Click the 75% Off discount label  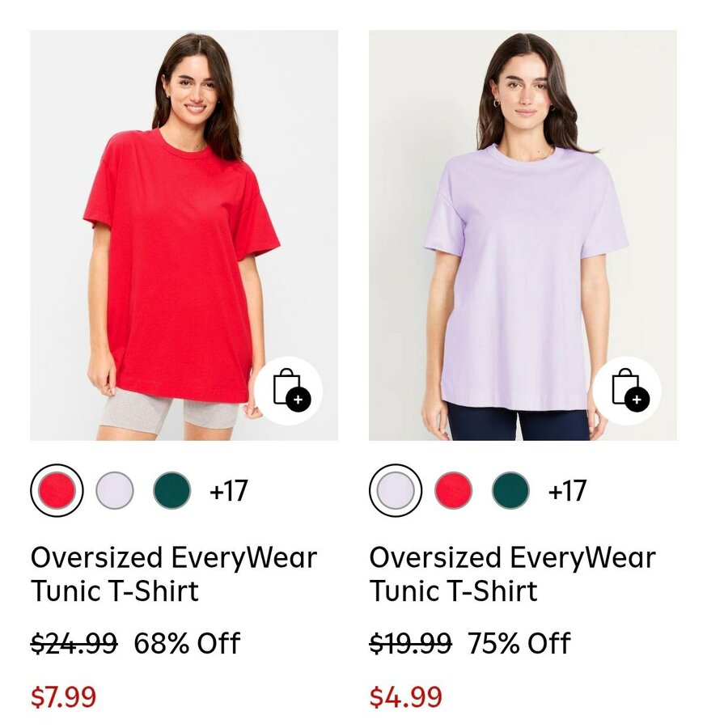tap(519, 643)
